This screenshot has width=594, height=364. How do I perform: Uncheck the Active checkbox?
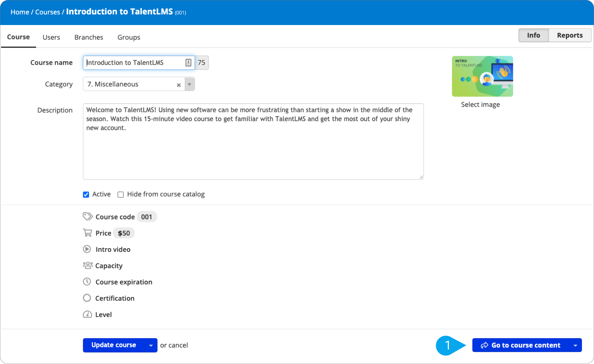coord(86,195)
